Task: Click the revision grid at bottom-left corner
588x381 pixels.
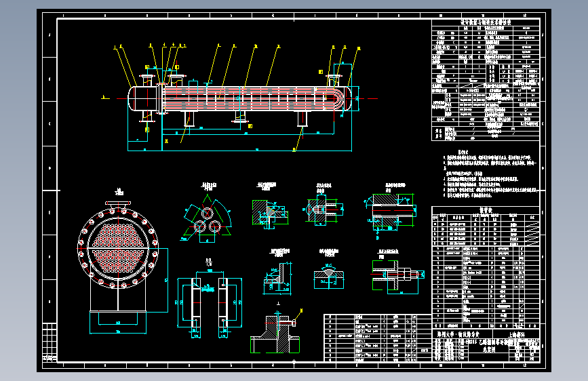Action: [50, 342]
